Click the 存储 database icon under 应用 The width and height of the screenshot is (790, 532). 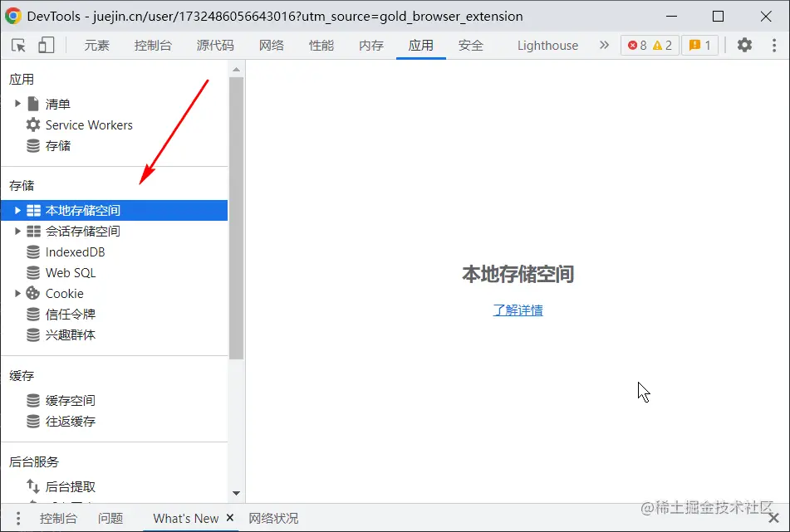[x=33, y=145]
